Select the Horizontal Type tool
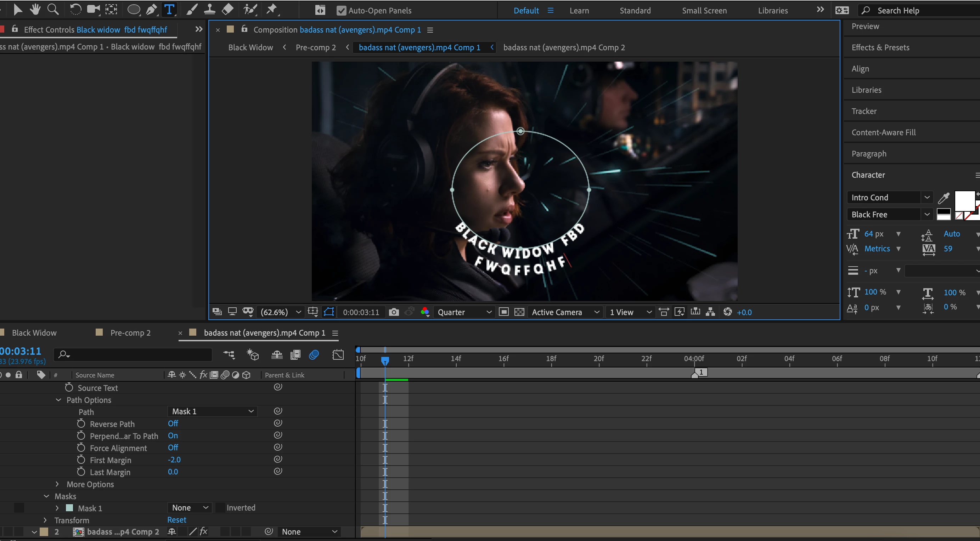The image size is (980, 541). point(169,10)
